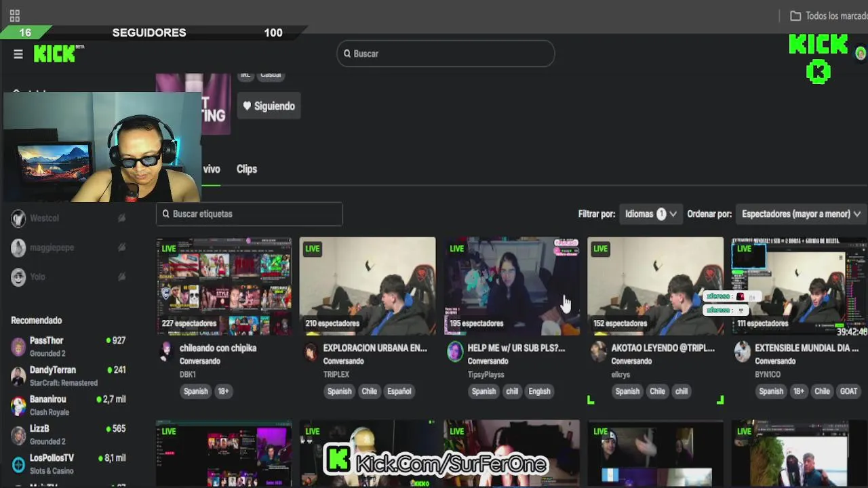Click into Buscar etiquetas tag search
Viewport: 868px width, 488px height.
(250, 213)
